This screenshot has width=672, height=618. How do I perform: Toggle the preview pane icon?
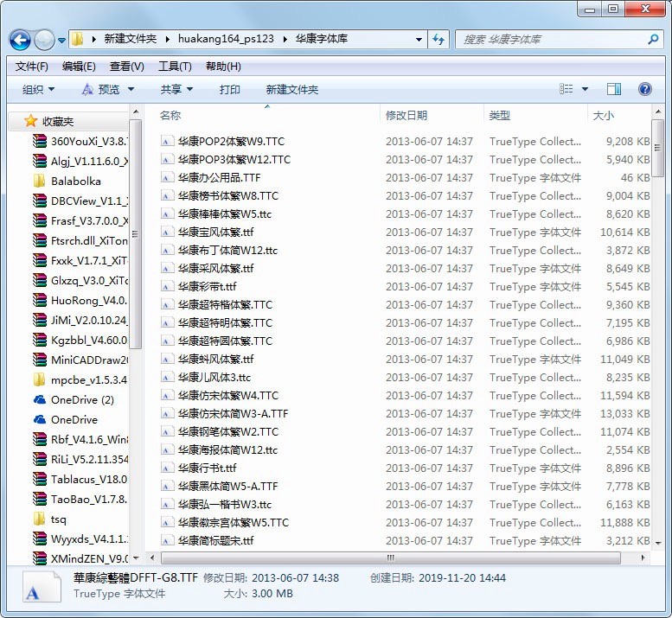click(x=614, y=89)
